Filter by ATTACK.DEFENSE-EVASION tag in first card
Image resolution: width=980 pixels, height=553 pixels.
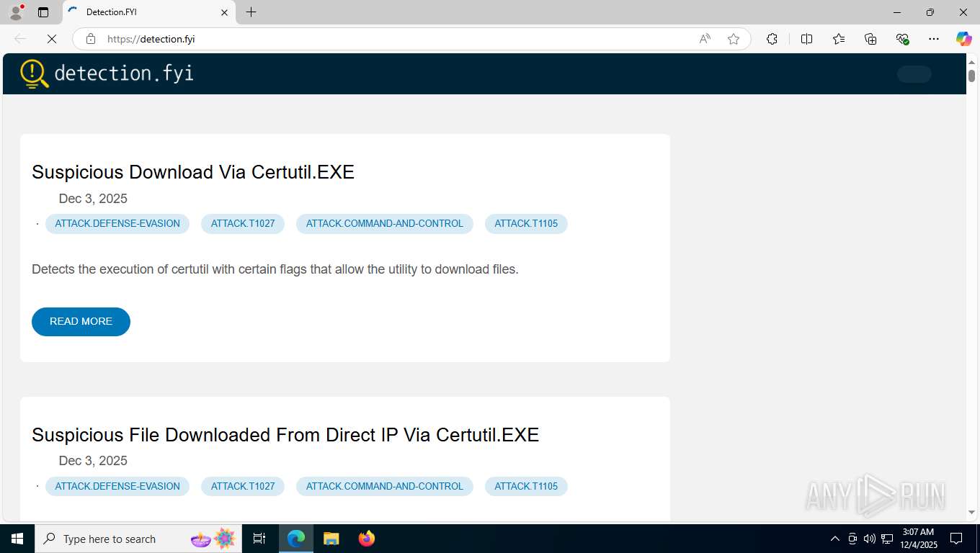pos(117,223)
